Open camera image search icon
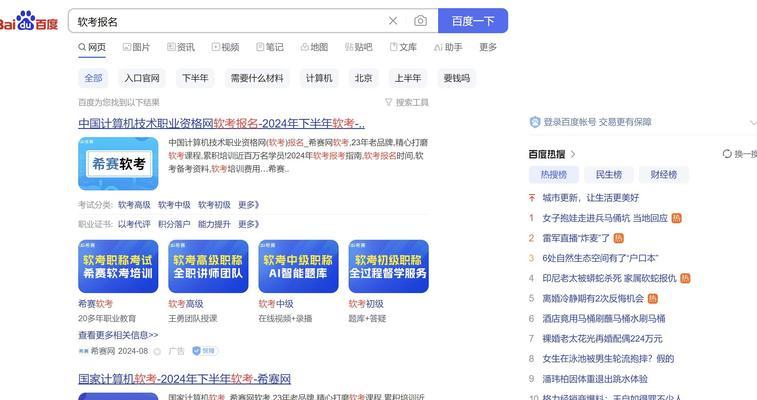Image resolution: width=757 pixels, height=400 pixels. [x=421, y=21]
